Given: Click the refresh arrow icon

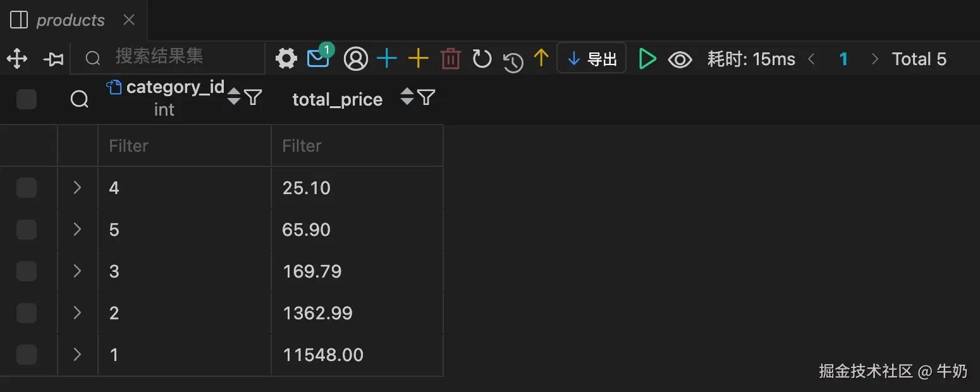Looking at the screenshot, I should coord(482,59).
